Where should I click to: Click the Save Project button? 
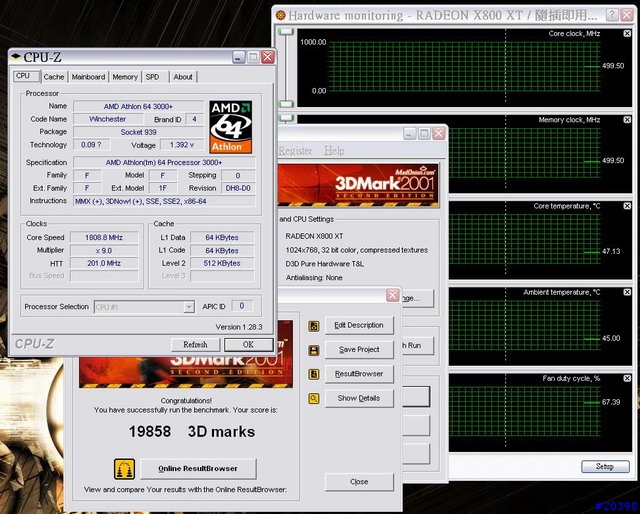pos(359,349)
